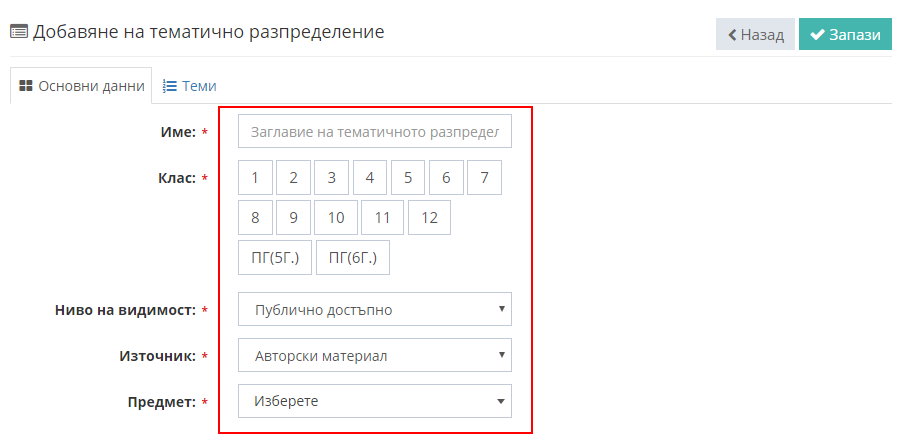Click the list icon beside Теми

click(170, 86)
